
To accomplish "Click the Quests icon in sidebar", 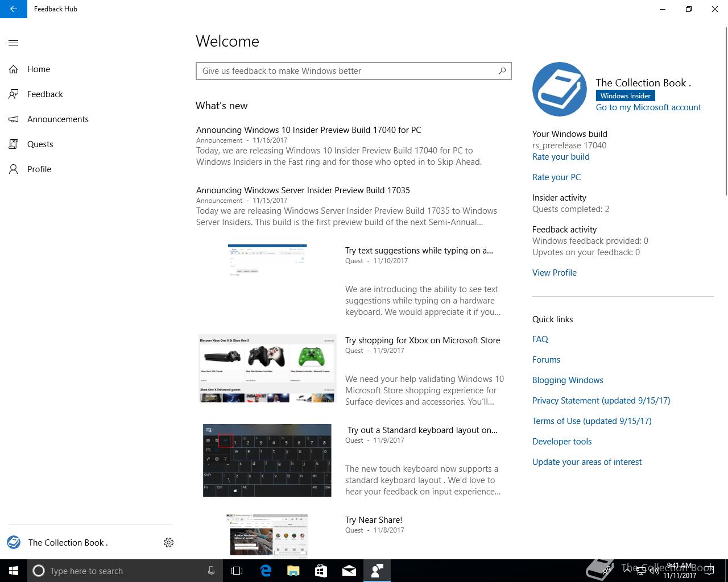I will (14, 144).
